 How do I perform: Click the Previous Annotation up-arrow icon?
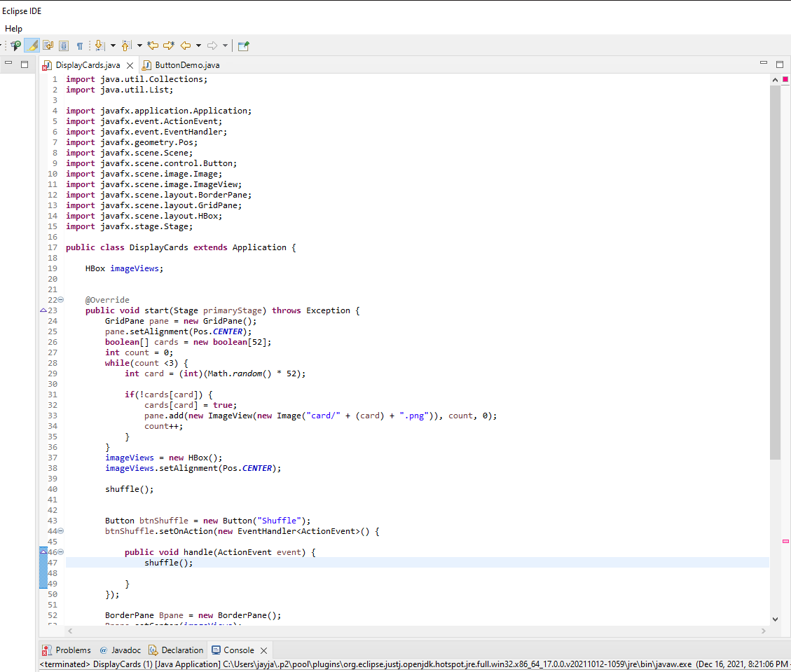tap(126, 45)
